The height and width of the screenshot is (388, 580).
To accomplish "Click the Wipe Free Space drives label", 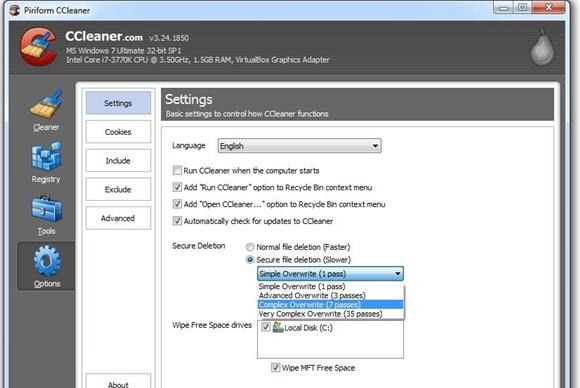I will 212,325.
